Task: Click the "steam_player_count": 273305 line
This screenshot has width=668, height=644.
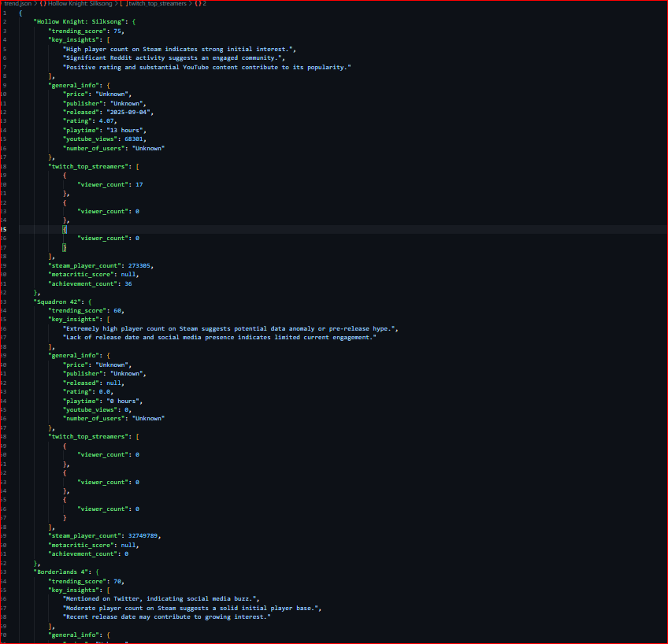Action: [x=101, y=265]
